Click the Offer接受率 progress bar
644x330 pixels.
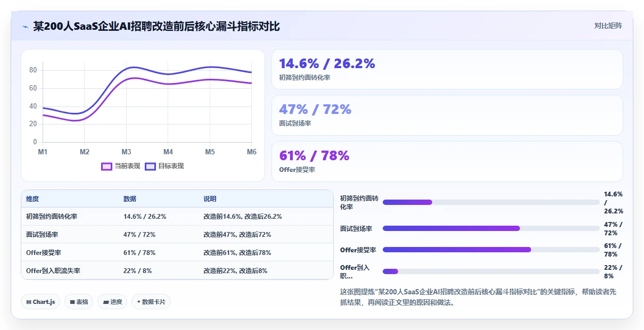[x=491, y=250]
